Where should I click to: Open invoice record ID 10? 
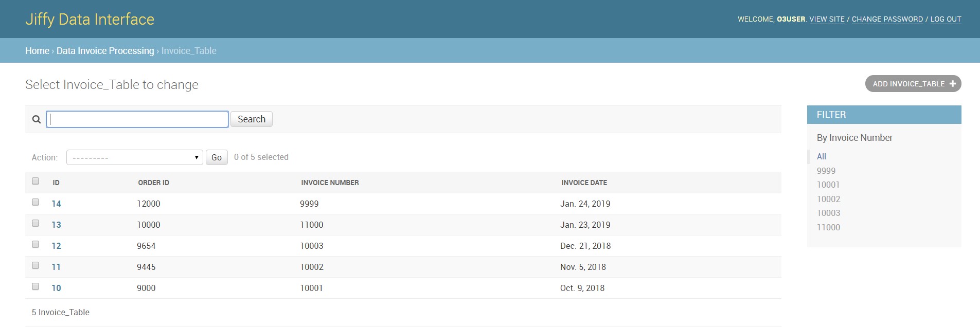click(56, 288)
